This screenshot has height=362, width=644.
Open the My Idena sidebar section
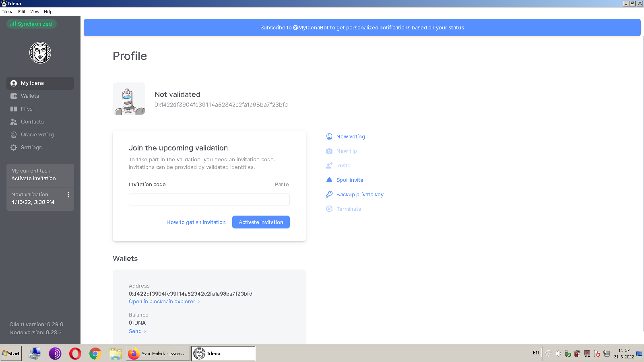[x=40, y=83]
